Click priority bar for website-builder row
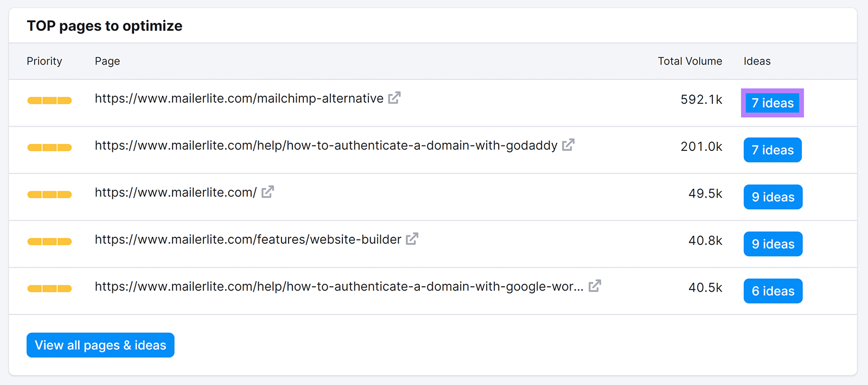This screenshot has width=868, height=385. click(x=49, y=242)
